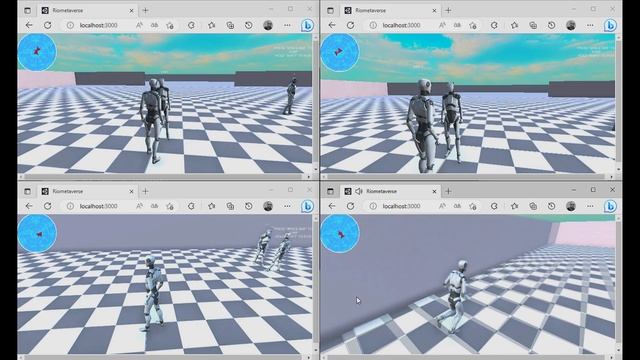Open a new tab in the bottom-left window
The width and height of the screenshot is (640, 360).
146,191
